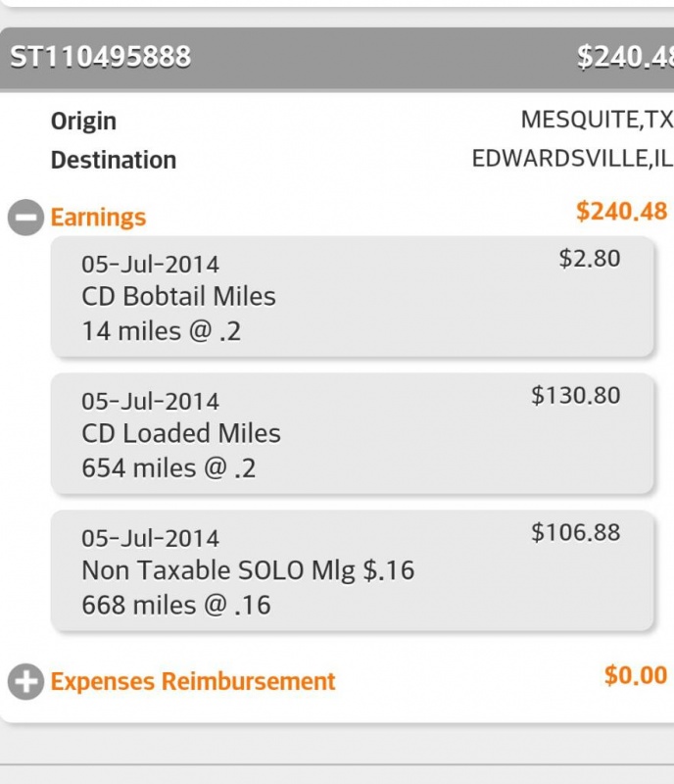Expand Expenses Reimbursement with the plus icon
Image resolution: width=674 pixels, height=784 pixels.
coord(25,682)
